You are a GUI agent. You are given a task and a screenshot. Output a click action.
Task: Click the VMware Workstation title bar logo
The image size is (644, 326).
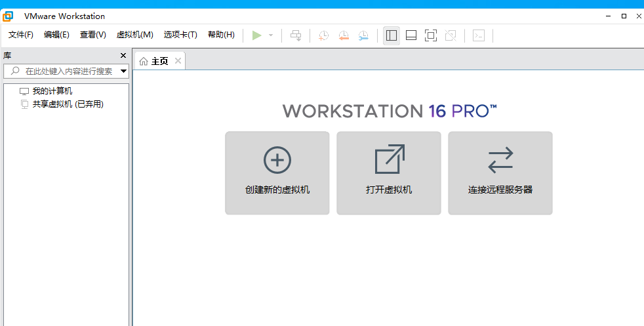coord(8,16)
